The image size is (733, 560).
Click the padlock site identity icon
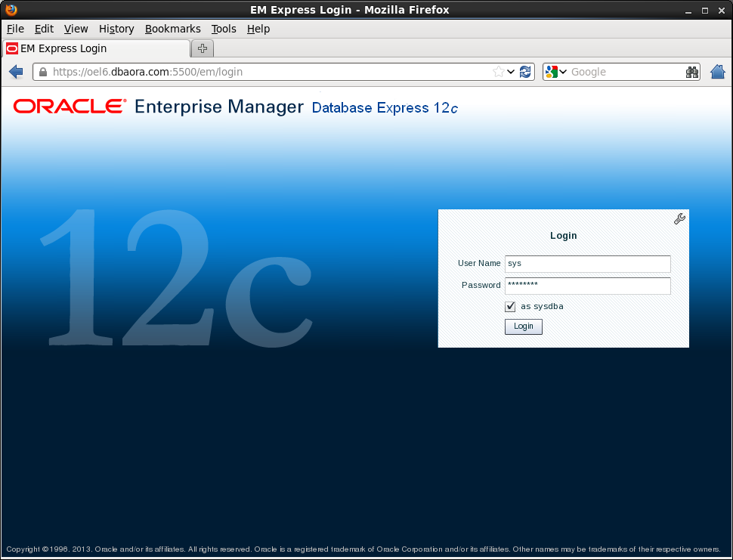[x=43, y=72]
